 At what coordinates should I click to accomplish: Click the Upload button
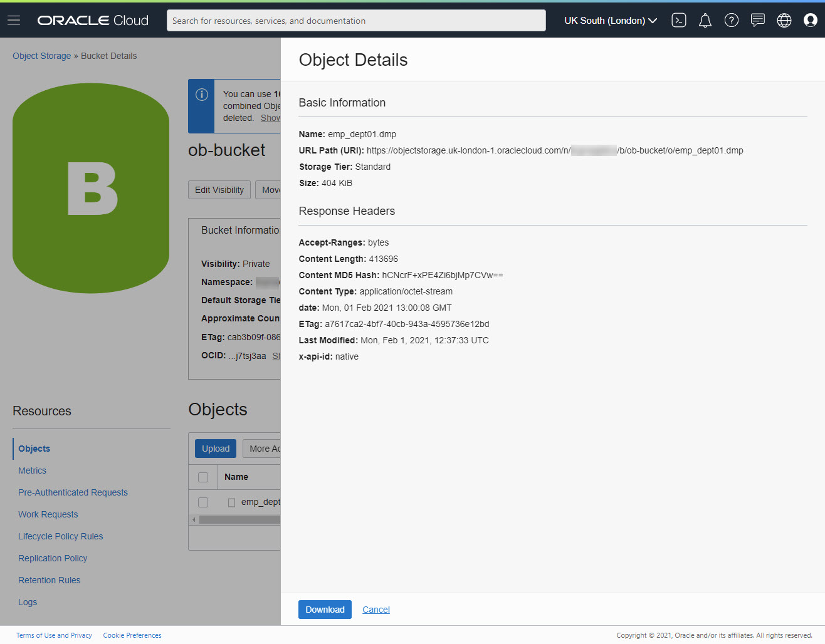pos(216,449)
